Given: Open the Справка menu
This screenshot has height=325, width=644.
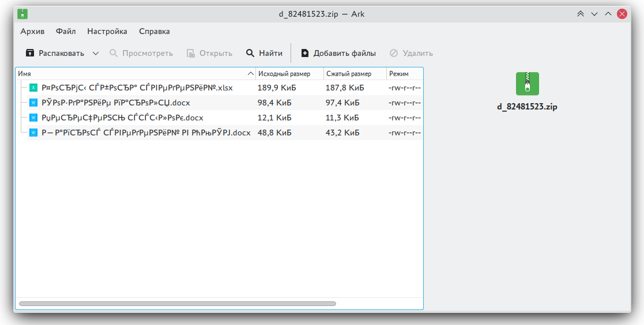Looking at the screenshot, I should [155, 31].
